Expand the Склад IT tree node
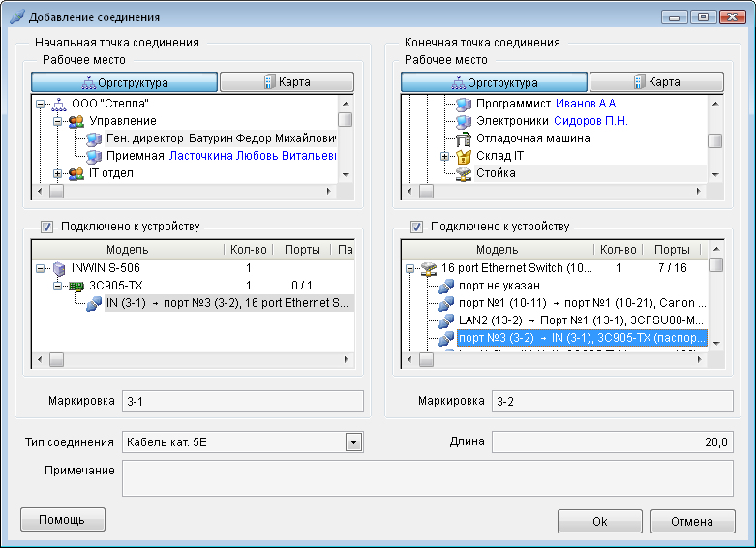 tap(444, 156)
